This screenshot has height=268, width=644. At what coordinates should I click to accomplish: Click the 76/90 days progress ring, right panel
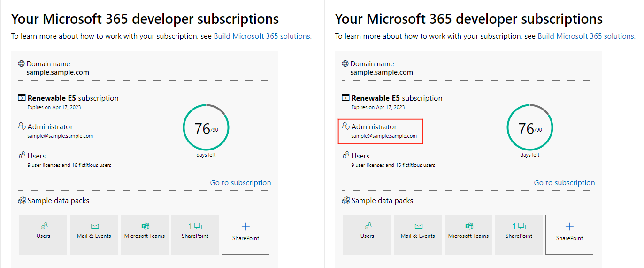(x=529, y=128)
